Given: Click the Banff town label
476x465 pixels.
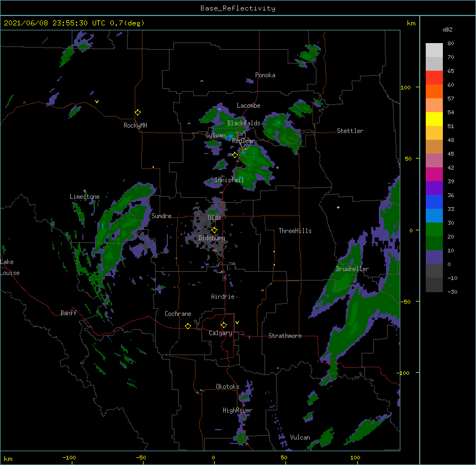Looking at the screenshot, I should [x=68, y=313].
